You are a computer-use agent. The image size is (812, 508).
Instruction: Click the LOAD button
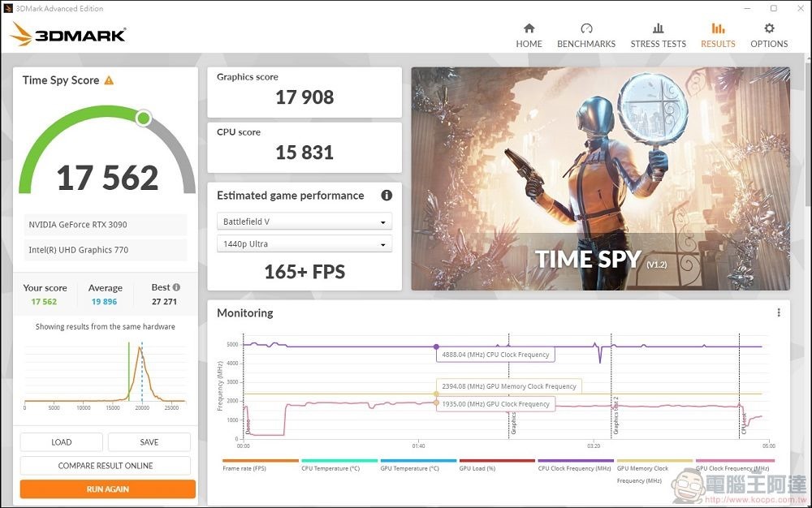[61, 442]
